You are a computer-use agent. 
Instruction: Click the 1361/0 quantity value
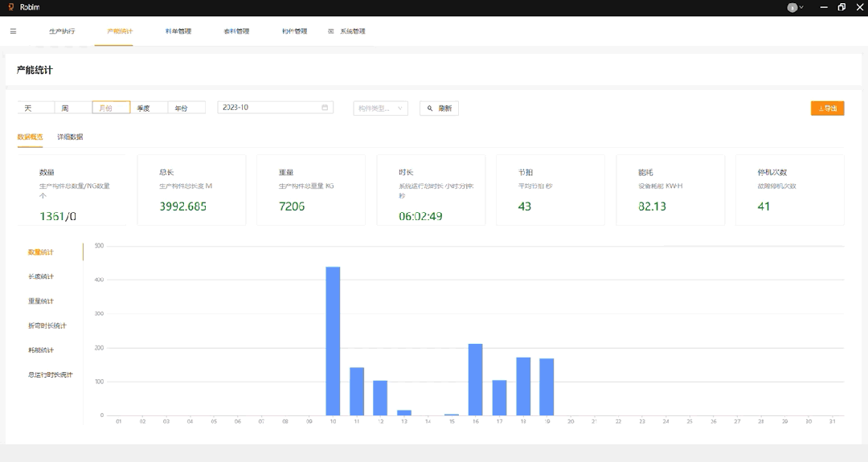point(58,216)
